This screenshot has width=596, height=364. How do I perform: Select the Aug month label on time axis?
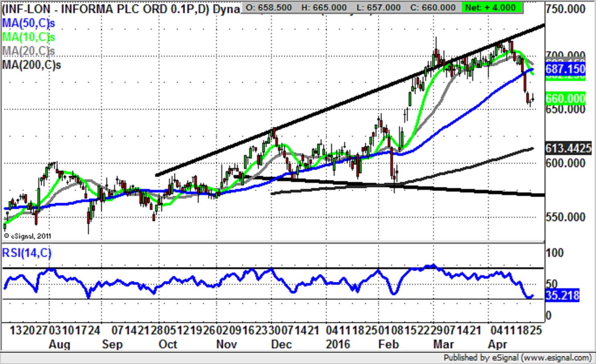[x=59, y=344]
